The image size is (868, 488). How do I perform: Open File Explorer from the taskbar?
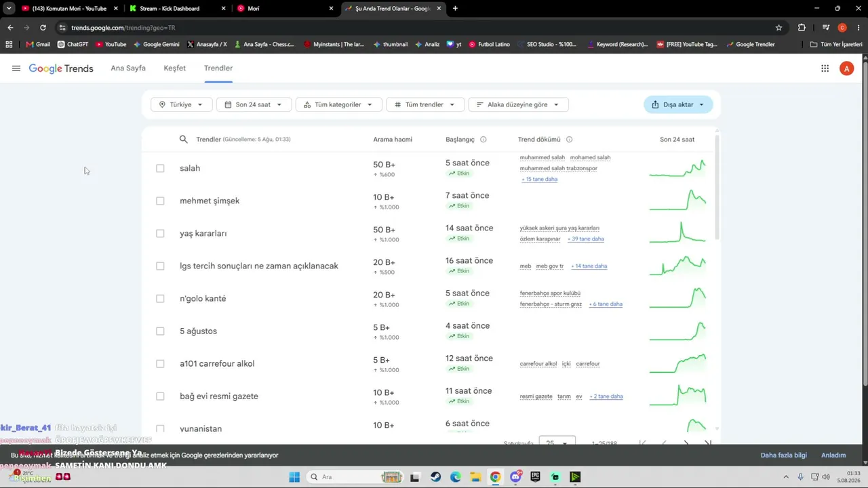point(475,477)
